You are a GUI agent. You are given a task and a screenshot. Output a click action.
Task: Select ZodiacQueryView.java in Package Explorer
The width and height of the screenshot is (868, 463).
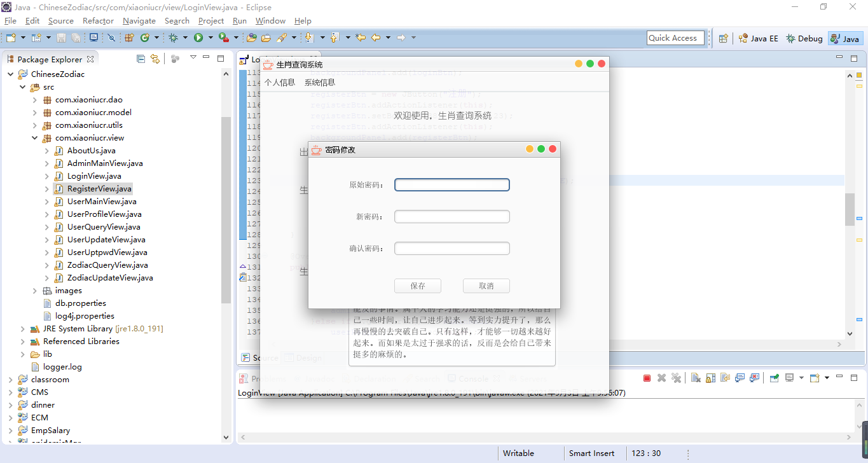pos(107,265)
